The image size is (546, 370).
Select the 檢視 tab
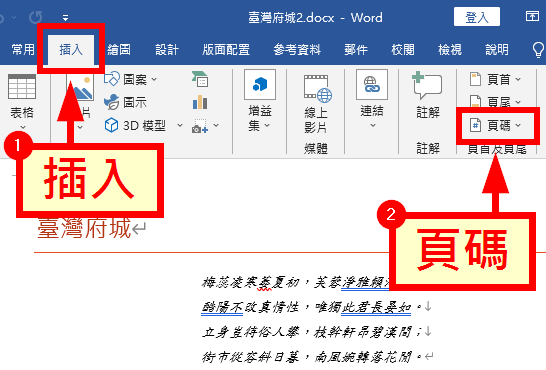click(450, 50)
